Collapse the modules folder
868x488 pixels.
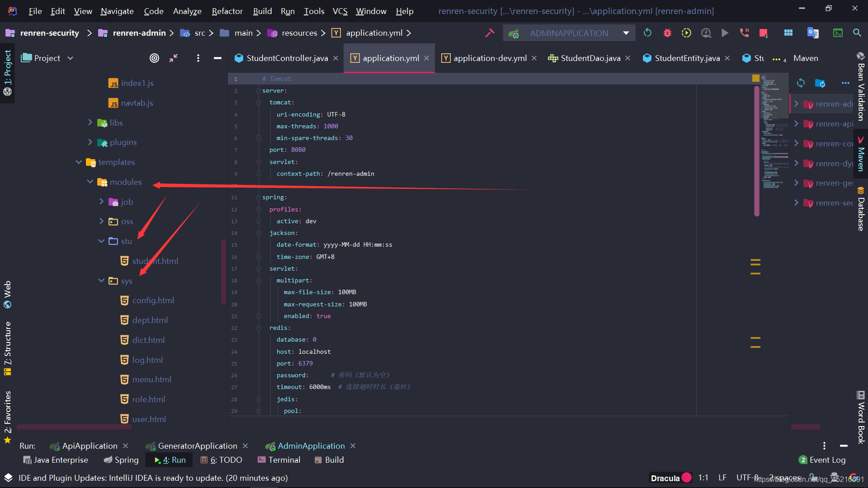point(90,182)
